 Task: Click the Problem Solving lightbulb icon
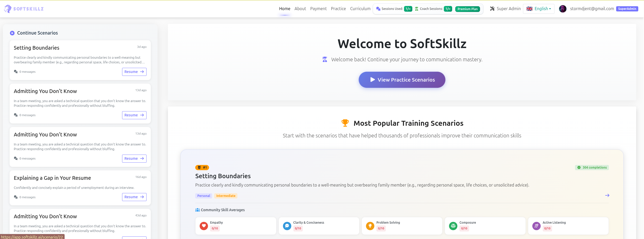(370, 226)
